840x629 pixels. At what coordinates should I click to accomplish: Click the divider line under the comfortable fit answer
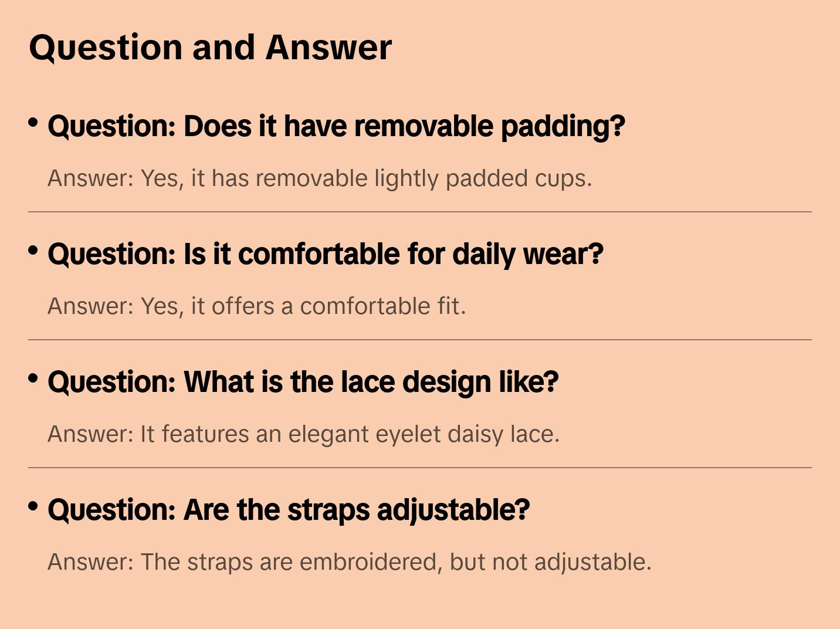click(420, 340)
